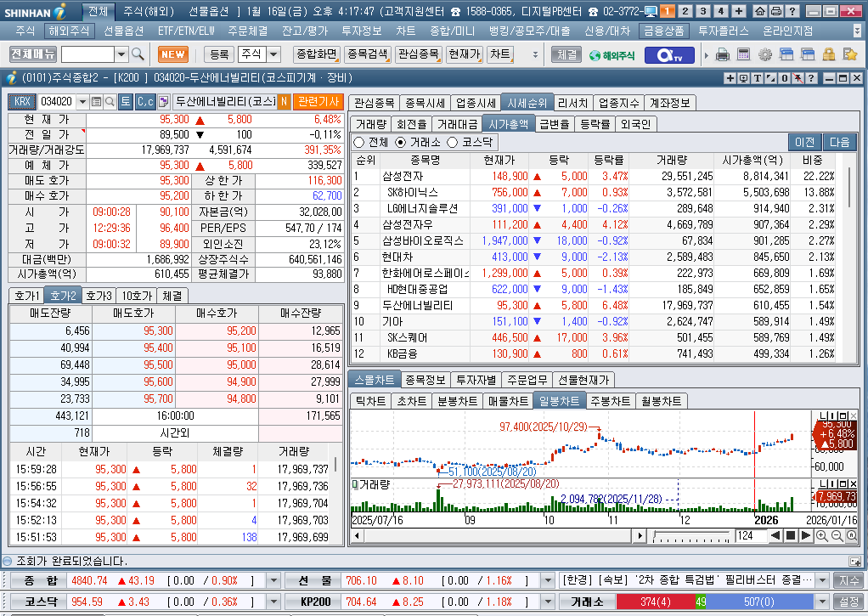The image size is (868, 616).
Task: Open settings gear icon in main toolbar
Action: (765, 55)
